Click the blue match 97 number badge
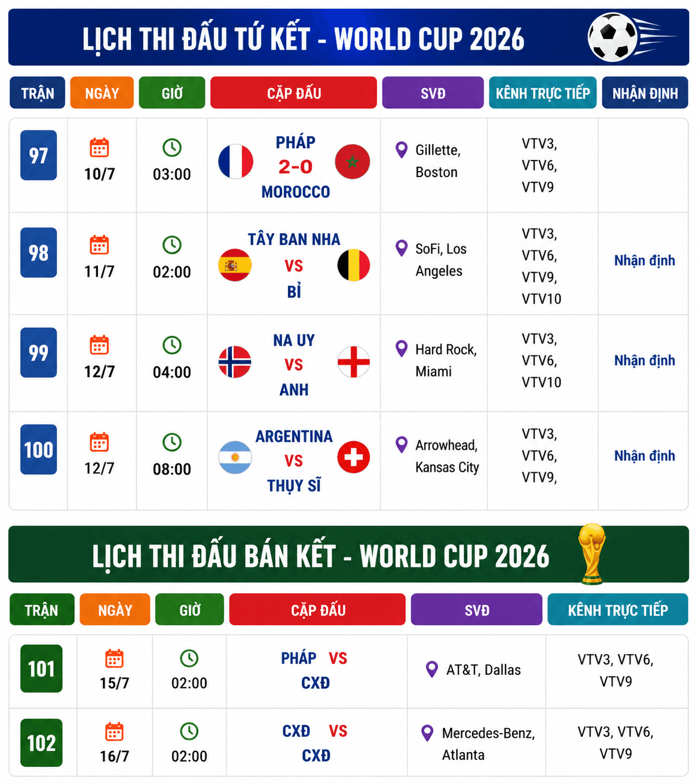This screenshot has height=784, width=698. click(38, 155)
